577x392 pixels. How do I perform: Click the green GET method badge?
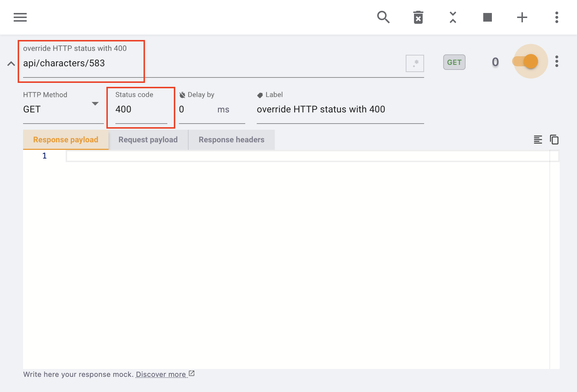454,62
